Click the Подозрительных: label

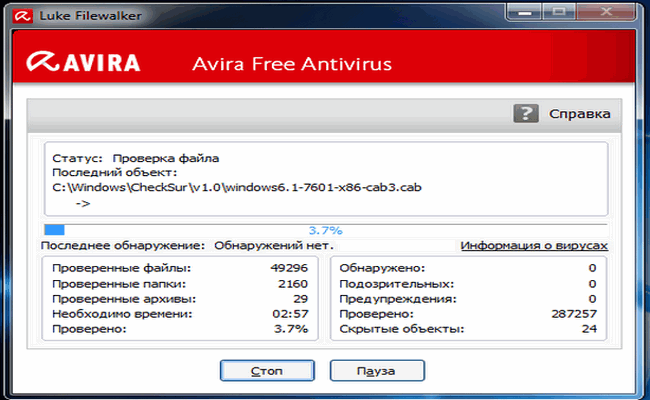pos(397,284)
